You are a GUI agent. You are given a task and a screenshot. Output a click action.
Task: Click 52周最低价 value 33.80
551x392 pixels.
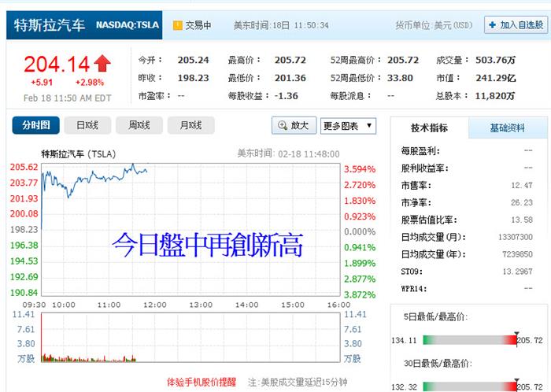click(x=400, y=78)
